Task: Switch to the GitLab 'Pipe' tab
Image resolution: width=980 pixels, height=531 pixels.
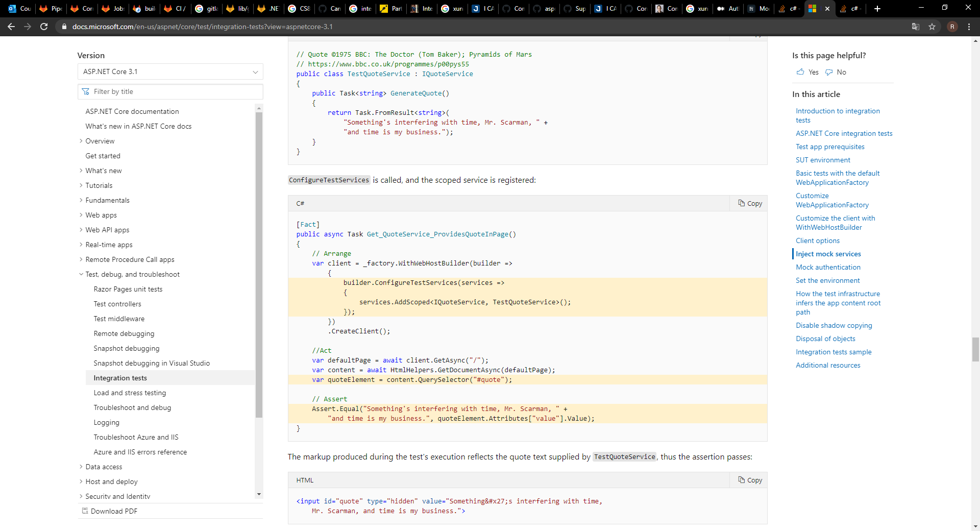Action: pos(51,8)
